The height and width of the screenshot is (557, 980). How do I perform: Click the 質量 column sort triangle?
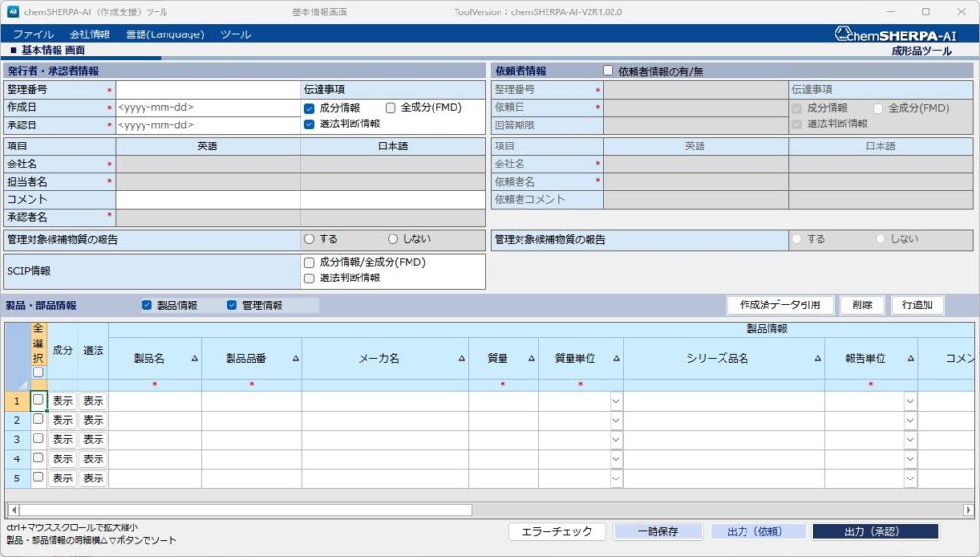point(531,359)
